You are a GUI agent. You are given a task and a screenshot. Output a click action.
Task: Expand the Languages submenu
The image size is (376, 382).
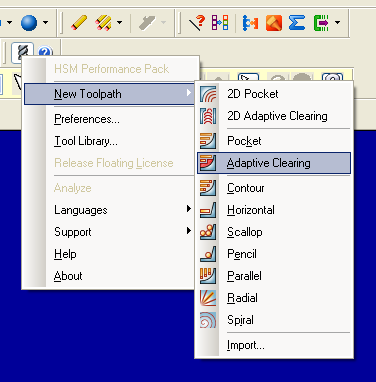tap(109, 210)
